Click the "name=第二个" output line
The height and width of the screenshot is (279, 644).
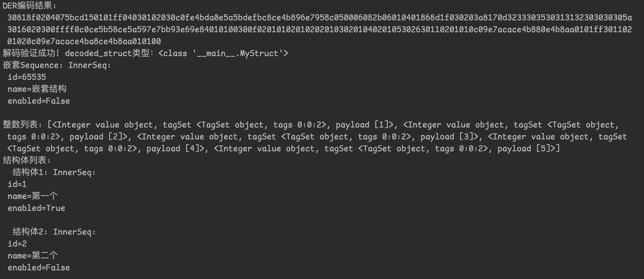33,256
